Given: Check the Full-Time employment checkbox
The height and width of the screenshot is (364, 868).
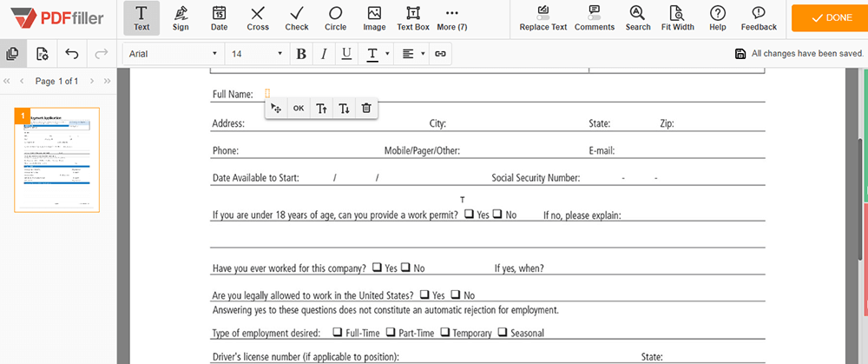Looking at the screenshot, I should 338,333.
